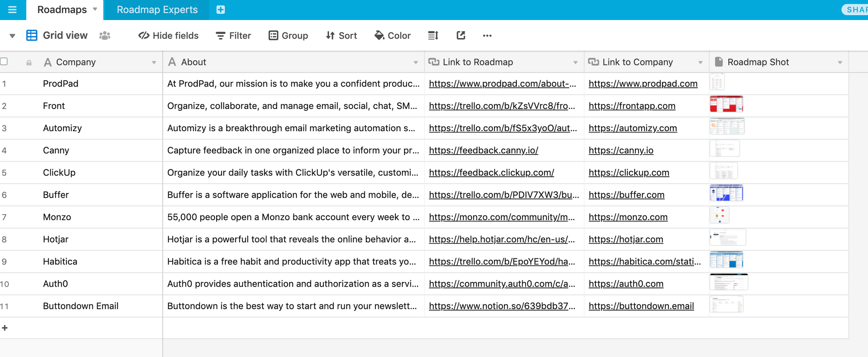Click attachment icon beside Roadmap Shot header
The image size is (868, 357).
click(x=719, y=62)
